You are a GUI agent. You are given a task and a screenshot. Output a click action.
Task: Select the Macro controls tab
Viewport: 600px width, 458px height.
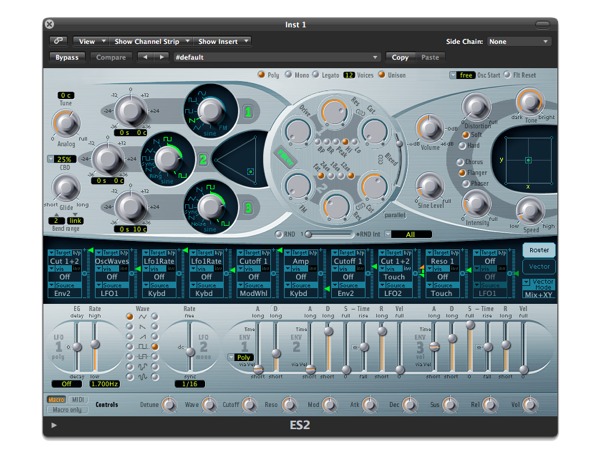click(56, 399)
